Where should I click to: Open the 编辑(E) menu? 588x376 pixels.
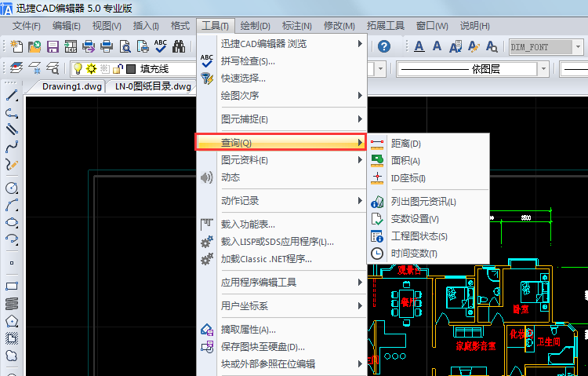[x=67, y=26]
